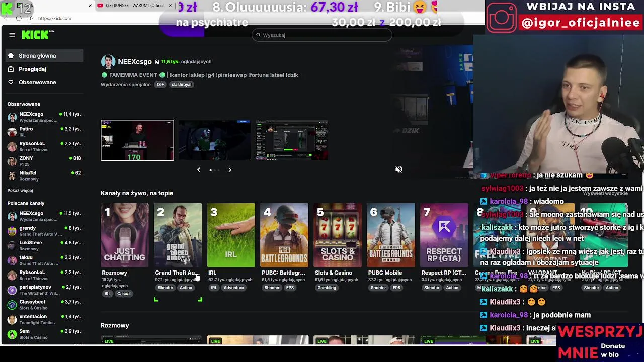
Task: Click the Wydarzenia specjalne category text
Action: pos(125,85)
